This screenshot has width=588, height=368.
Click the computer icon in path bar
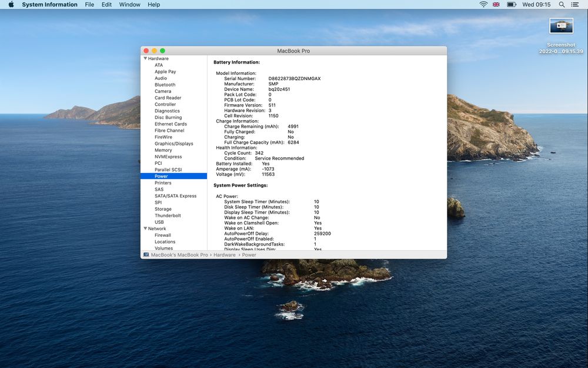click(x=146, y=254)
